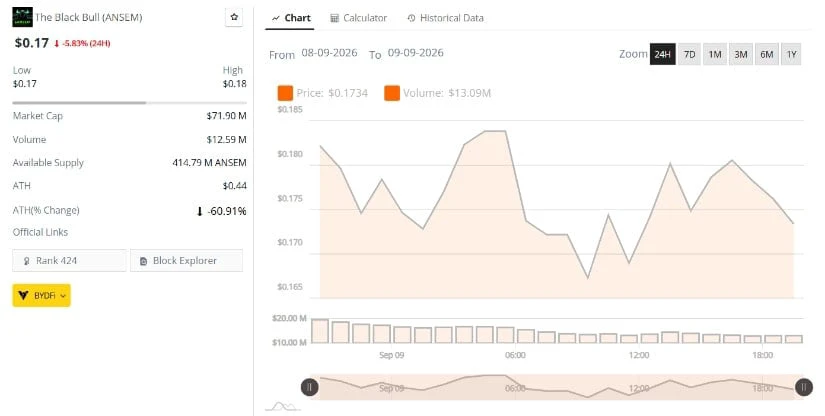
Task: Set zoom to 1M
Action: 715,54
